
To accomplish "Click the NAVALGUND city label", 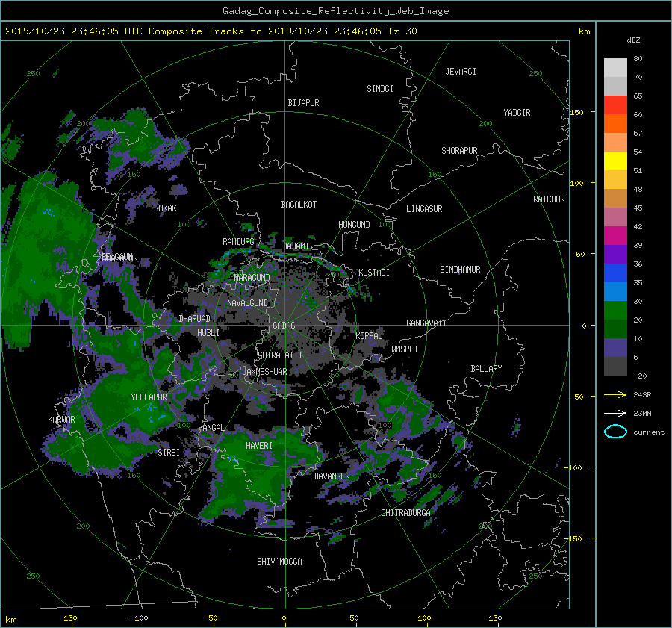I will pos(247,303).
